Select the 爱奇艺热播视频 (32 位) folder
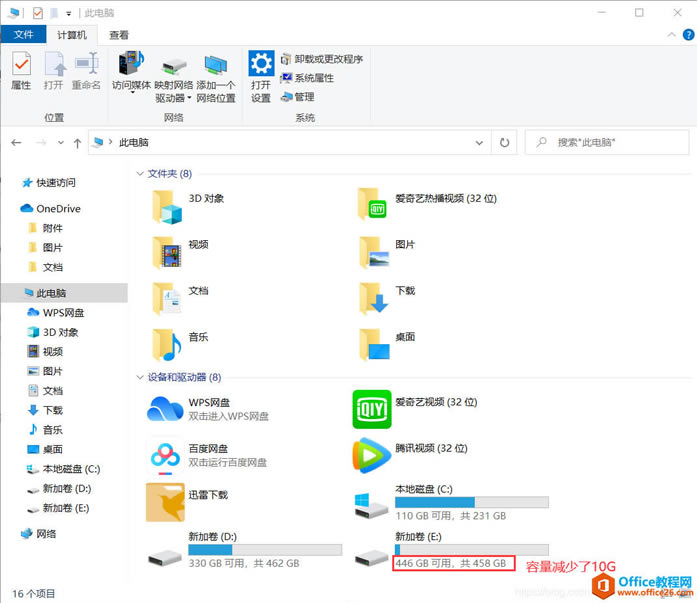The height and width of the screenshot is (603, 697). (x=428, y=205)
